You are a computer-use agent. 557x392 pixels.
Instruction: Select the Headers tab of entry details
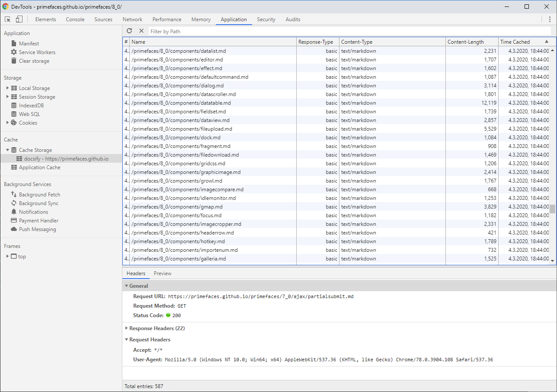pos(136,273)
